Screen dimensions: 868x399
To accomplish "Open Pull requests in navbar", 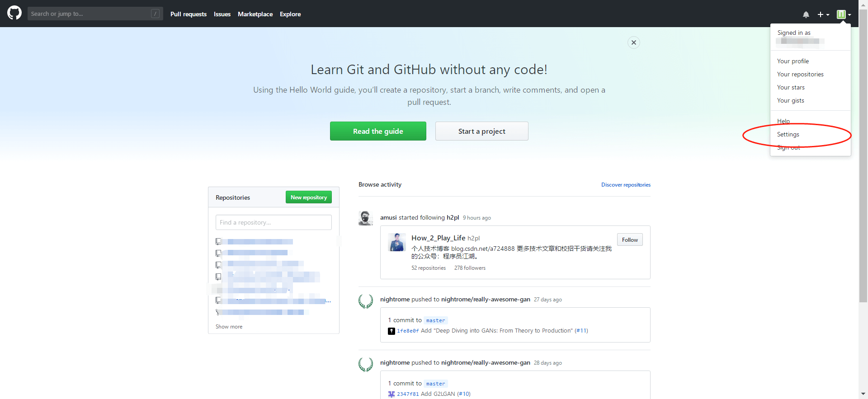I will (x=189, y=14).
